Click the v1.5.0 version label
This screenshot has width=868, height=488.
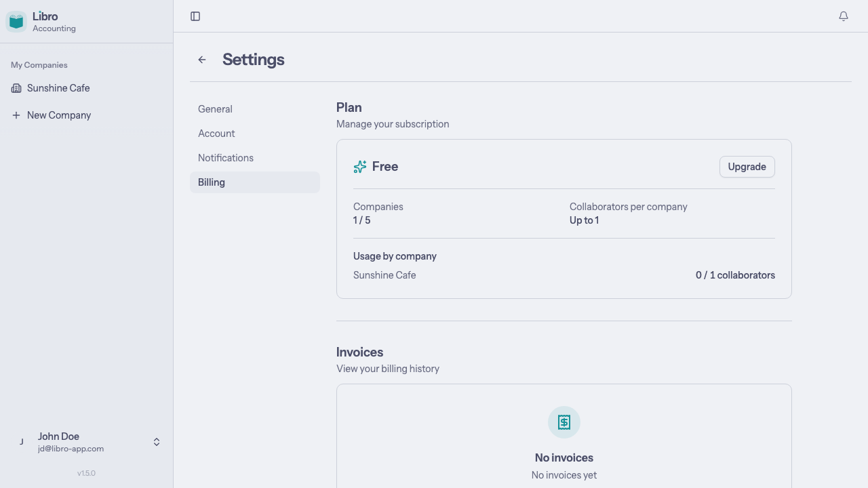point(86,473)
